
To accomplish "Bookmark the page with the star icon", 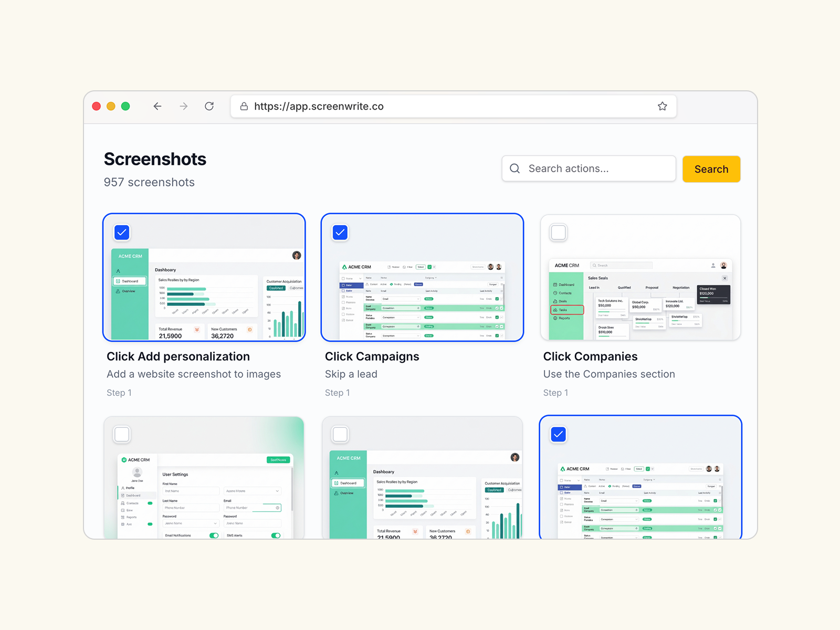I will (662, 107).
